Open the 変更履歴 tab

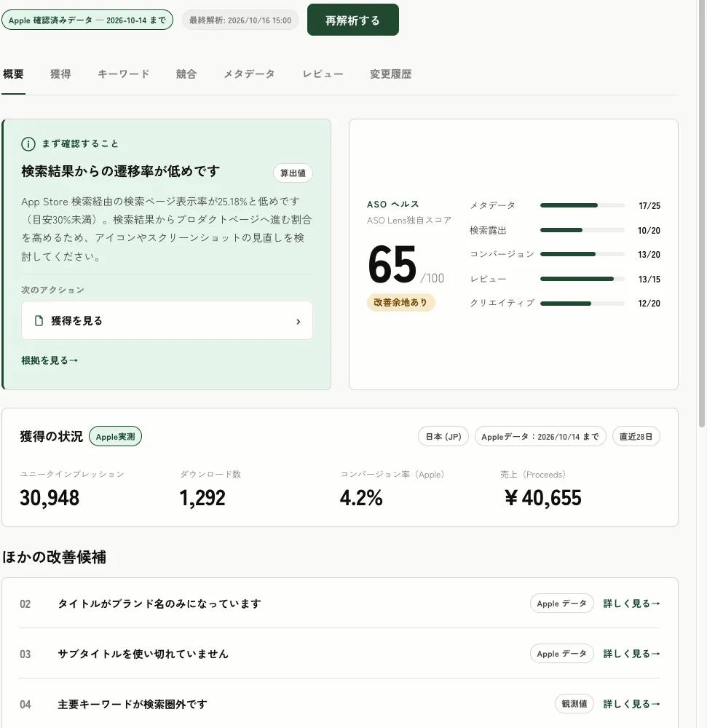coord(390,74)
